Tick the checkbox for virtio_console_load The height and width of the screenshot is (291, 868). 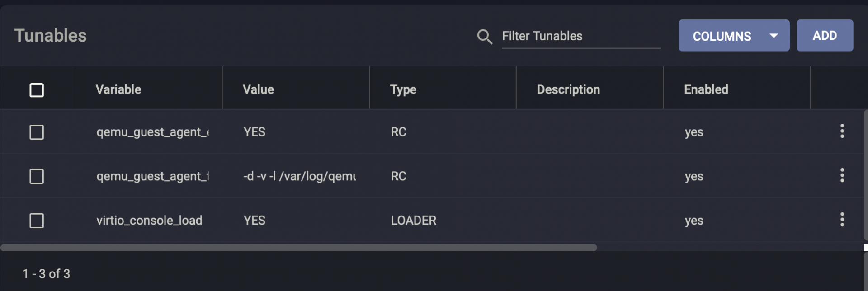(37, 221)
